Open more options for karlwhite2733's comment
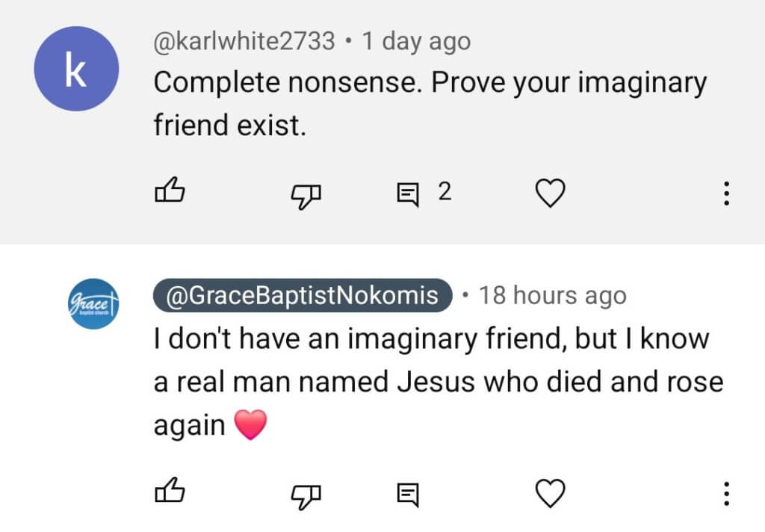 (725, 194)
